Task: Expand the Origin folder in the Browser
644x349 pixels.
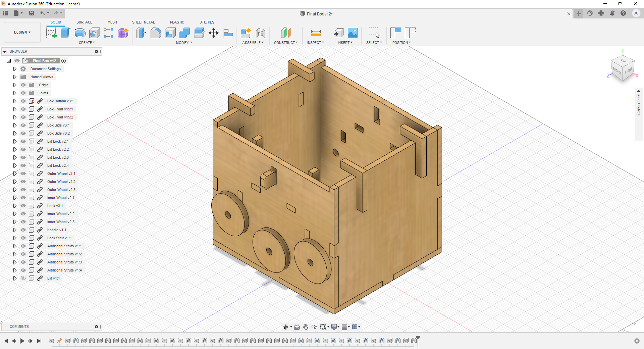Action: (14, 85)
